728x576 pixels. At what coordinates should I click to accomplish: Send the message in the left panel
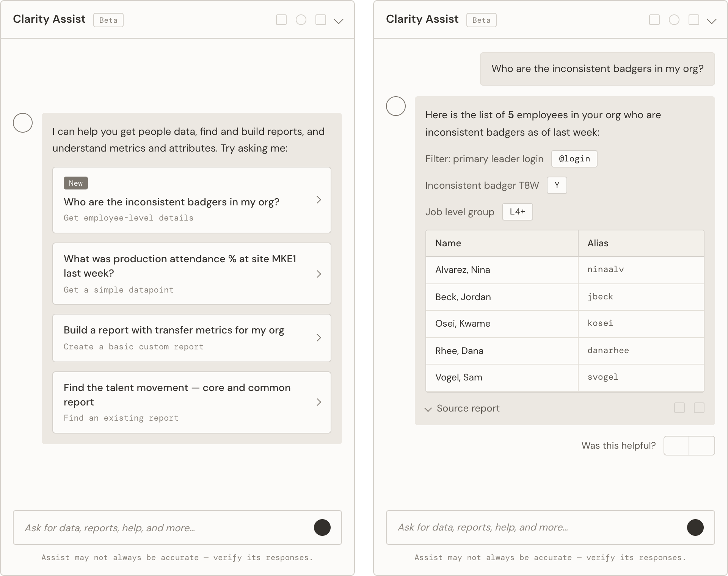click(x=322, y=527)
